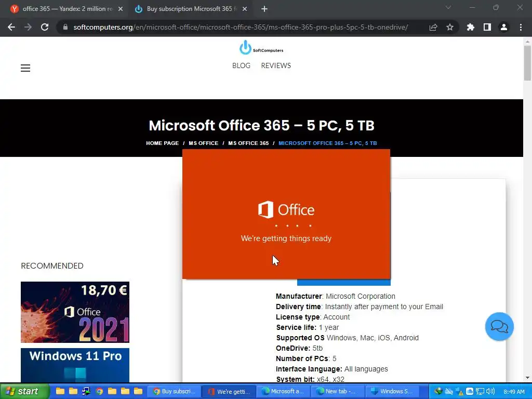Share this page from the address bar
Viewport: 532px width, 399px height.
[433, 28]
